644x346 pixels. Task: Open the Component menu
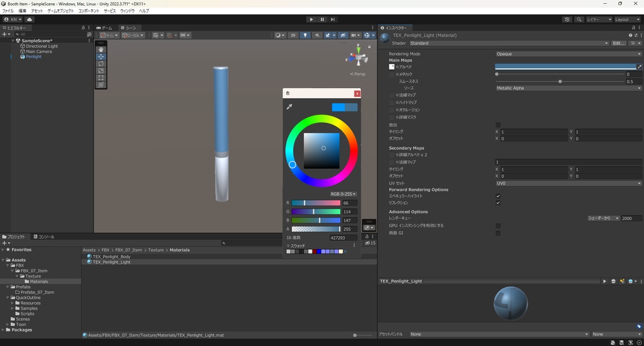89,11
